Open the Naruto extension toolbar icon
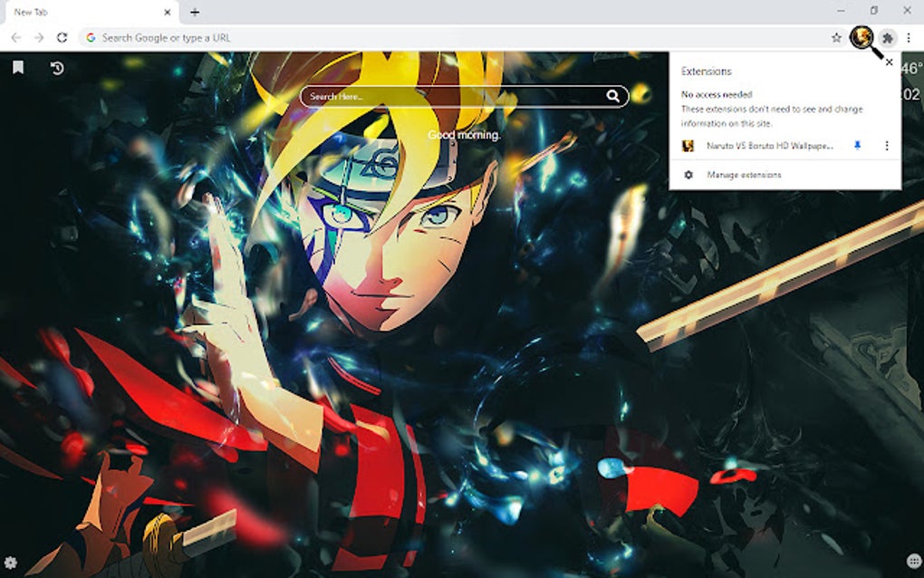Viewport: 924px width, 578px height. pos(861,37)
